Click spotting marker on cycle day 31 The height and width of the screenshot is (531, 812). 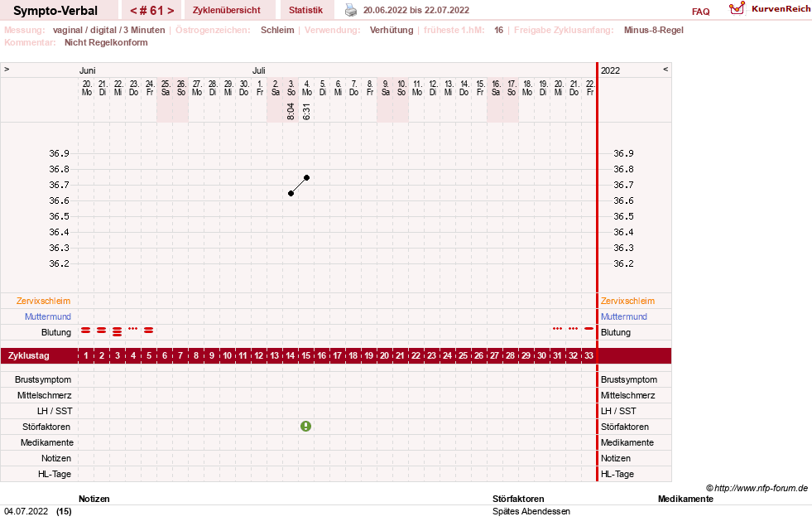click(x=558, y=328)
